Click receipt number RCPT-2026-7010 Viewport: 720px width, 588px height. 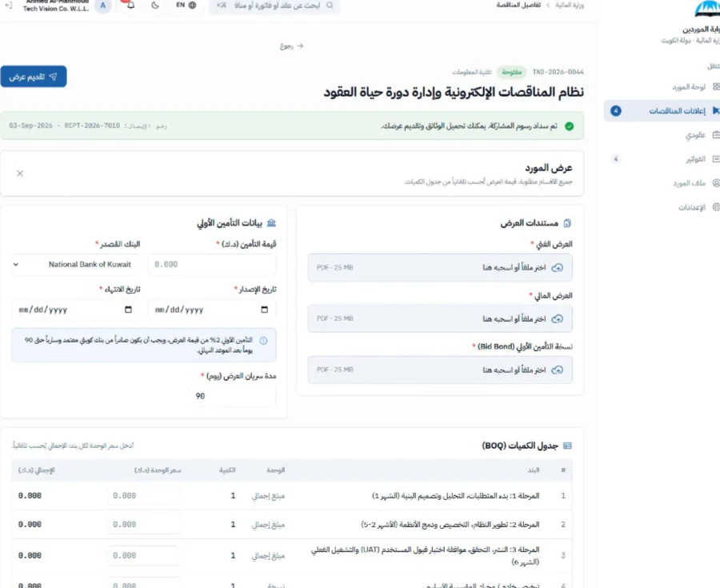tap(92, 126)
